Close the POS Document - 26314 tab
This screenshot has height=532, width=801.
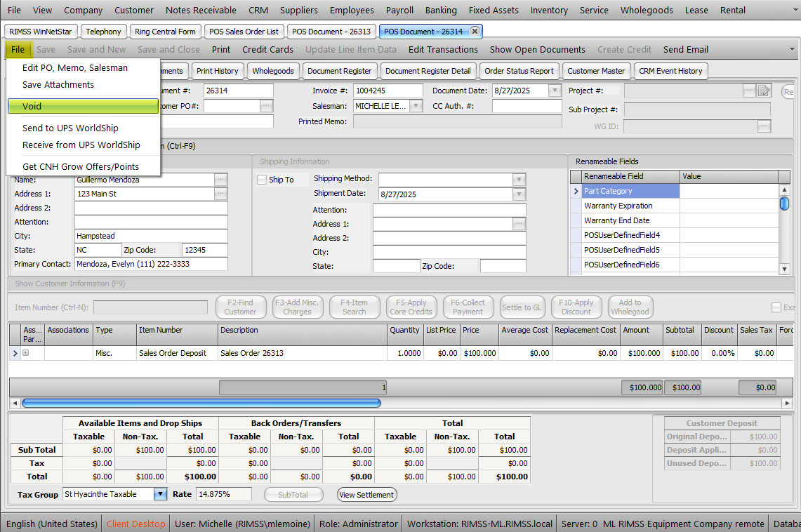point(475,32)
